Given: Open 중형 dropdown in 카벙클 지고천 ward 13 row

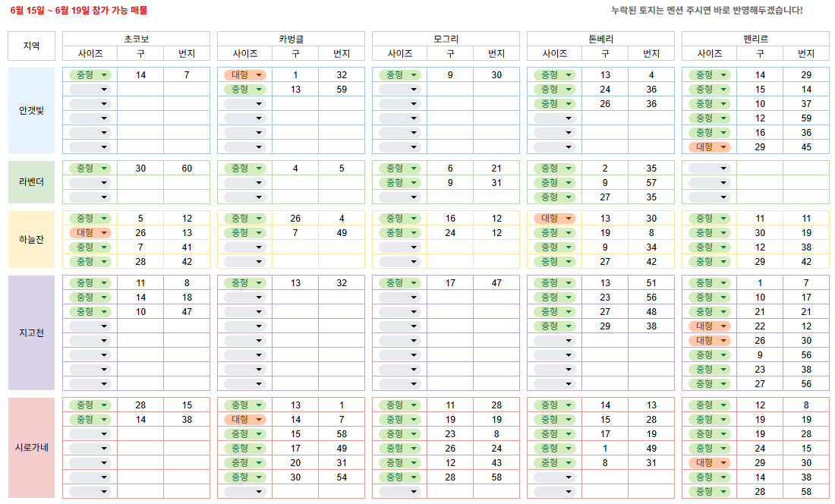Looking at the screenshot, I should tap(245, 283).
